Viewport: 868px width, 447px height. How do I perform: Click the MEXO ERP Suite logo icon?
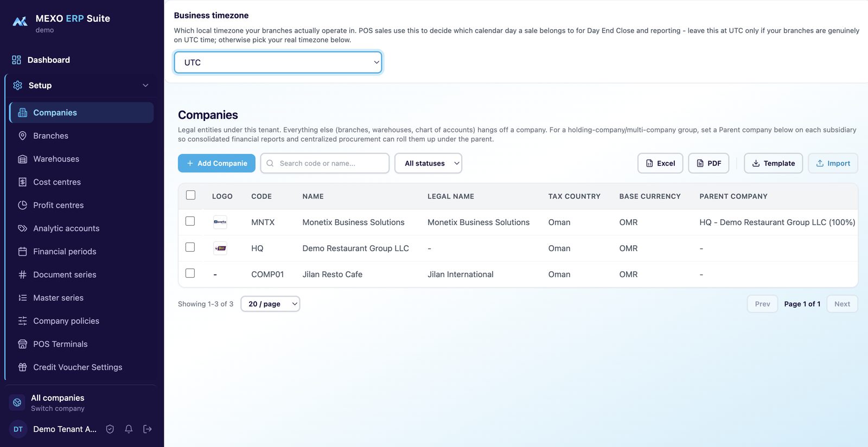tap(20, 22)
